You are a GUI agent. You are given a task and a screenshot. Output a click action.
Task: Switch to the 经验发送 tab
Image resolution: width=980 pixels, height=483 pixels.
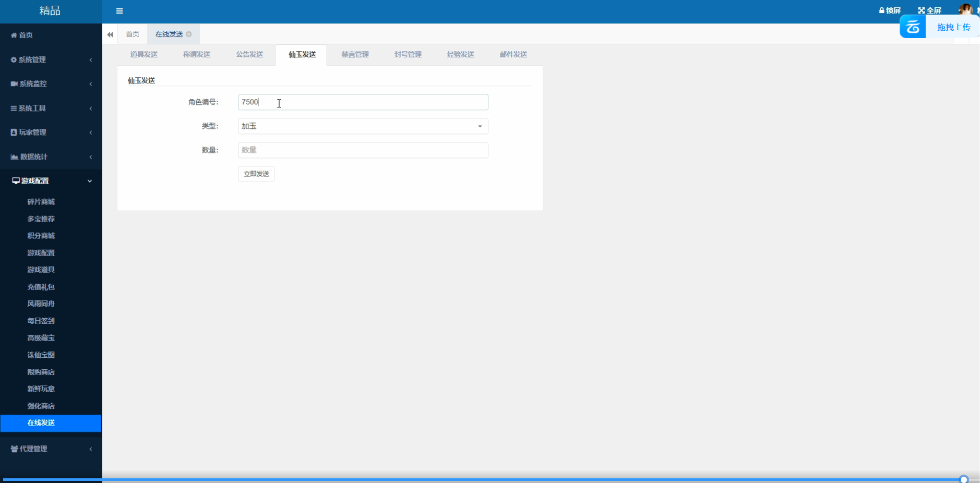[x=461, y=54]
